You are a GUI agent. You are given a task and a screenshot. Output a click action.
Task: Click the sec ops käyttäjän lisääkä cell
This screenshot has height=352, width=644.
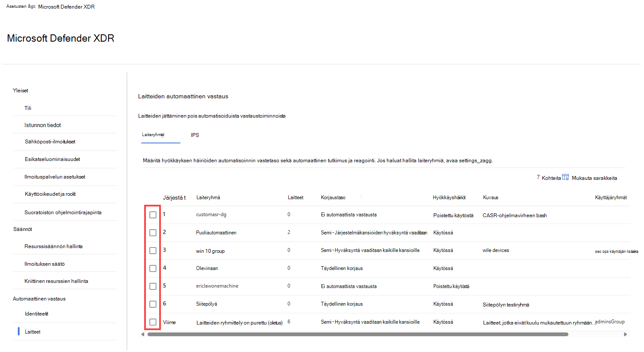pyautogui.click(x=617, y=252)
